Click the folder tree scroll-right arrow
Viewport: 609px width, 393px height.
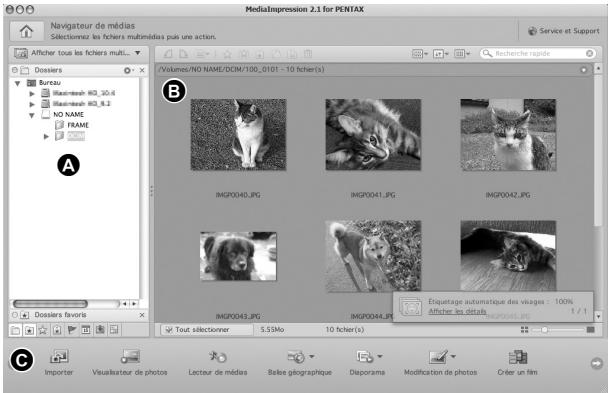[134, 304]
